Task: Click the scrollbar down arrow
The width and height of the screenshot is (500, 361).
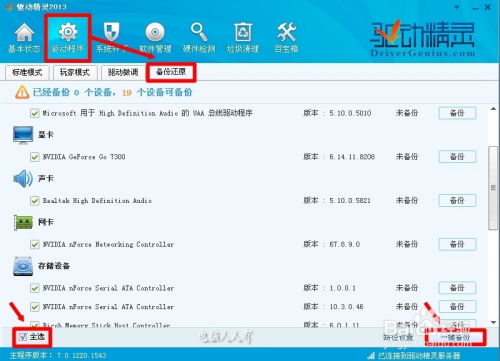Action: [493, 322]
